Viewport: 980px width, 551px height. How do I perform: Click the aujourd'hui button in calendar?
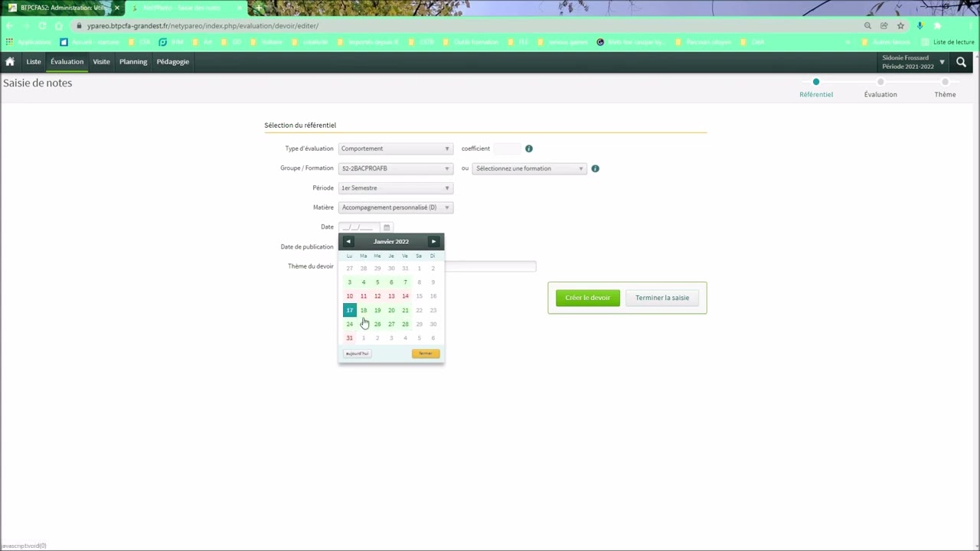click(x=358, y=354)
